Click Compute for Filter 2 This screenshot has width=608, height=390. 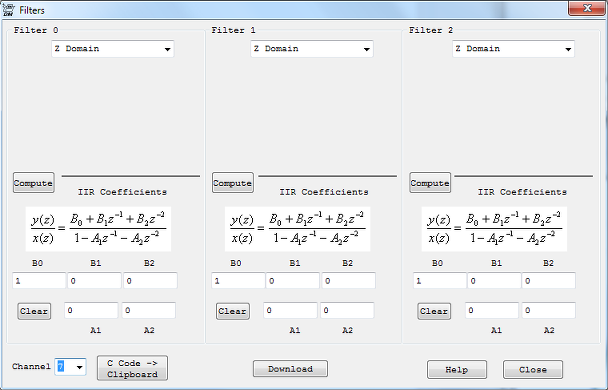430,183
